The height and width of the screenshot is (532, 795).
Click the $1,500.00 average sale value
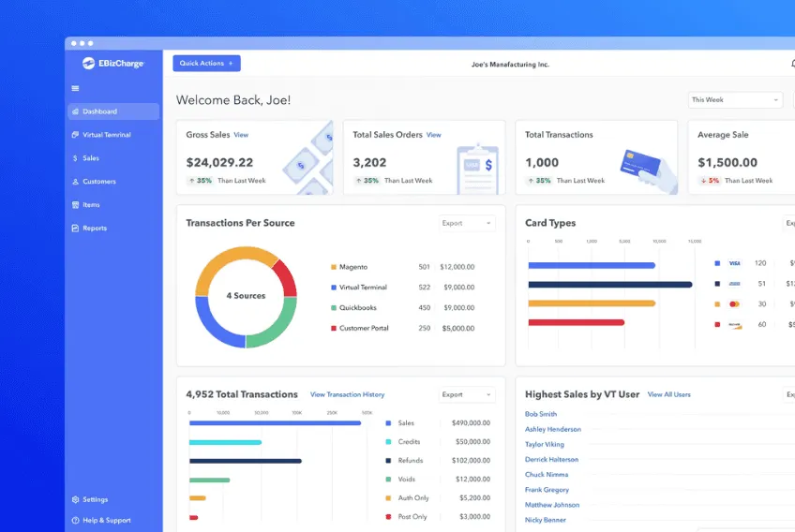(727, 163)
